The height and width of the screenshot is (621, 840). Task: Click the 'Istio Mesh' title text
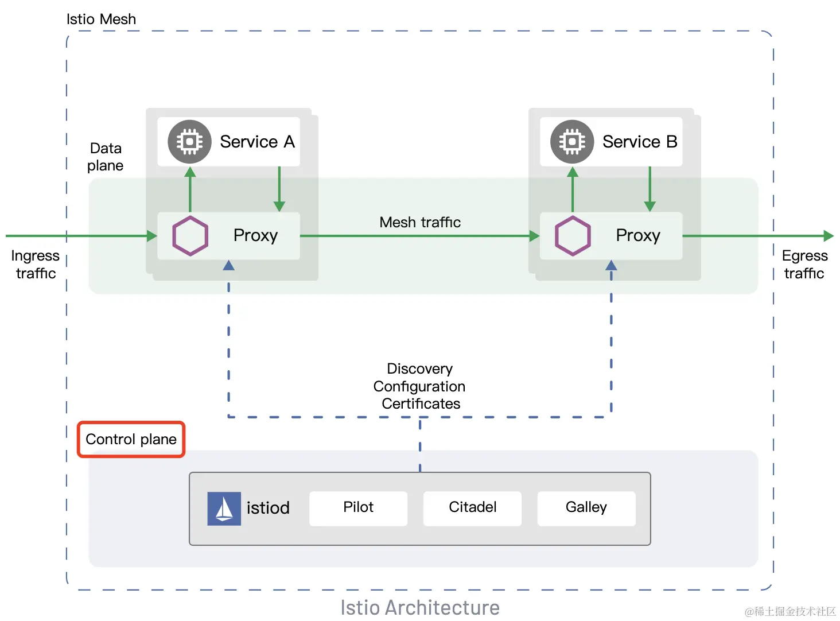[101, 19]
